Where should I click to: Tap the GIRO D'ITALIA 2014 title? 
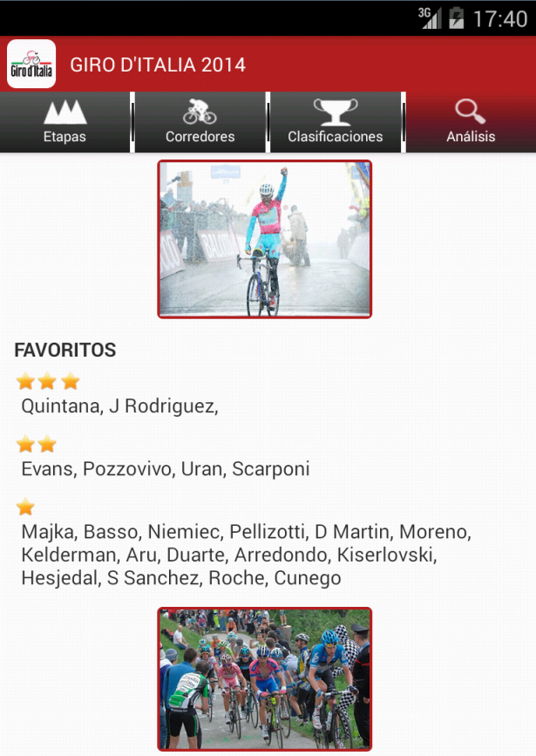click(x=158, y=65)
